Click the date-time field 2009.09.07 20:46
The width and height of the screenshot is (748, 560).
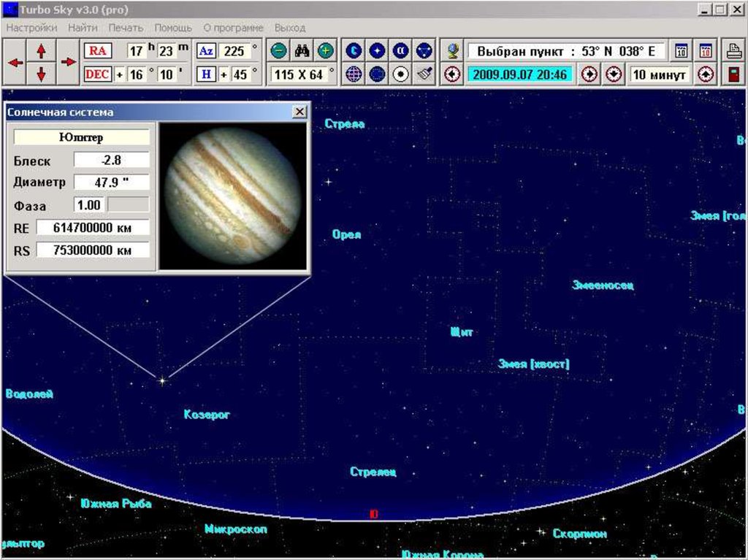519,74
